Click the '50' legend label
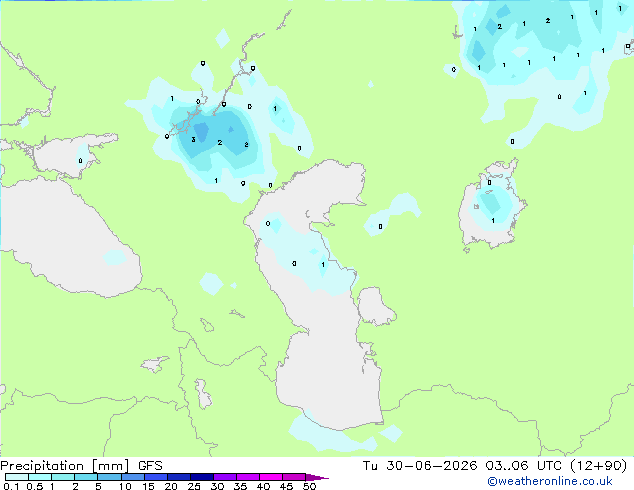Viewport: 634px width, 490px height. point(309,486)
